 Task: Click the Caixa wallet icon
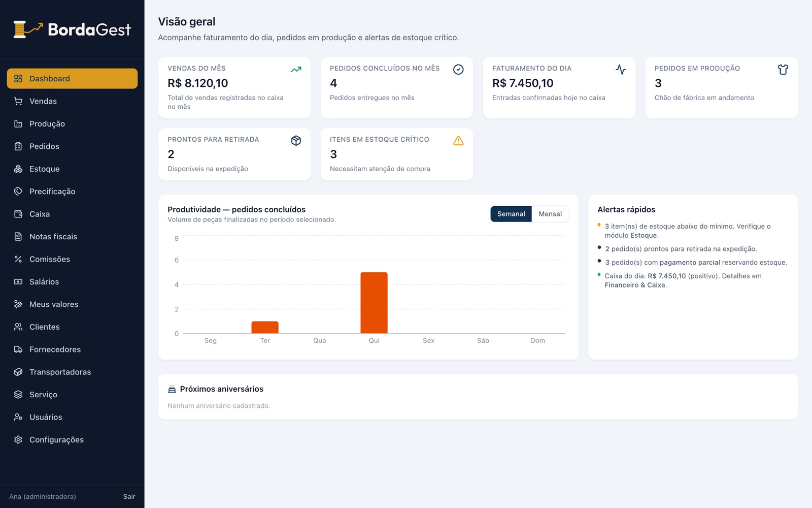[x=18, y=214]
